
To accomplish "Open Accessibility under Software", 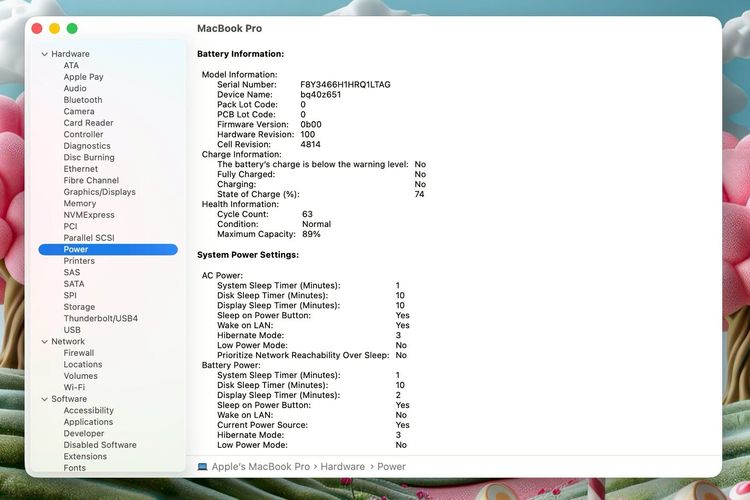I will [x=88, y=411].
